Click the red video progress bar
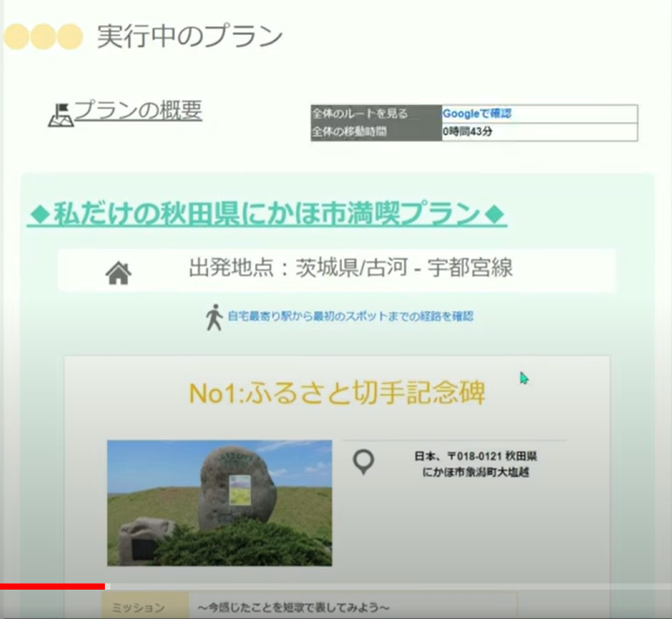Screen dimensions: 672x619 (x=50, y=583)
